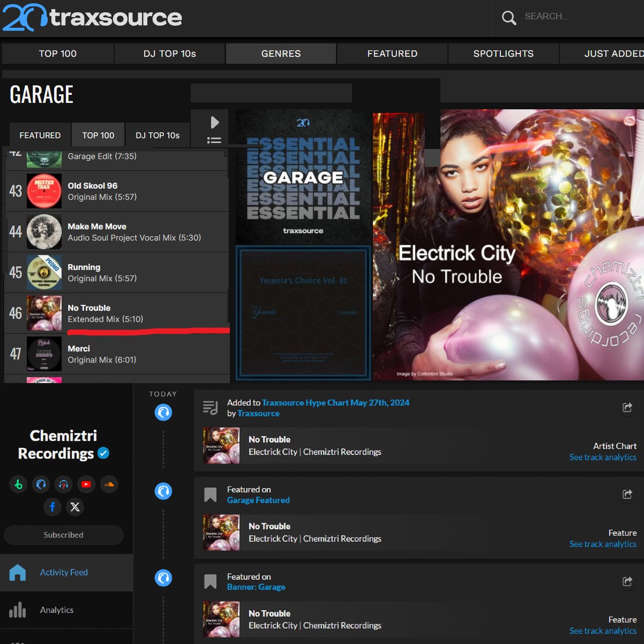Click bookmark icon on Banner: Garage entry
The width and height of the screenshot is (644, 644).
coord(210,582)
